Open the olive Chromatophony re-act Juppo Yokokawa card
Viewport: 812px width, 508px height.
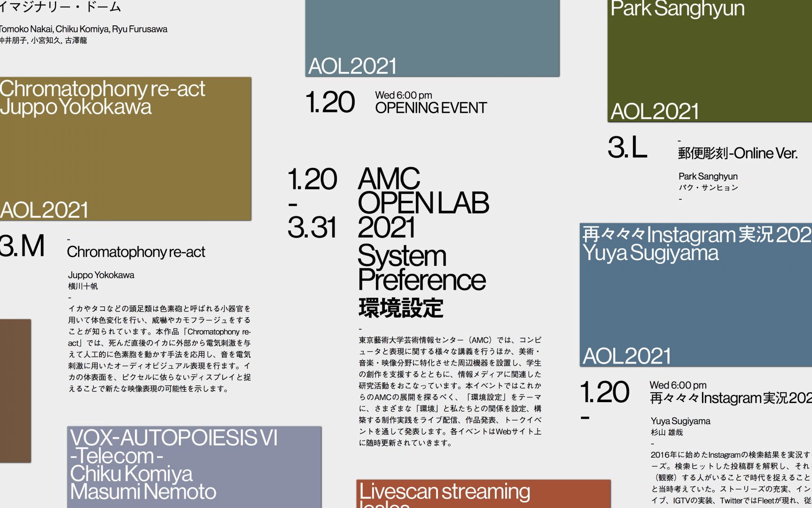point(125,149)
